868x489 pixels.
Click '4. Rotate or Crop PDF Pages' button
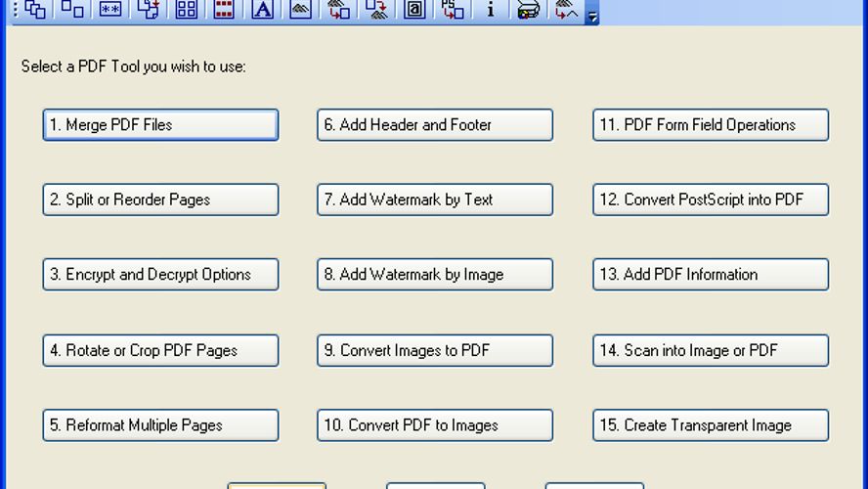[x=160, y=350]
